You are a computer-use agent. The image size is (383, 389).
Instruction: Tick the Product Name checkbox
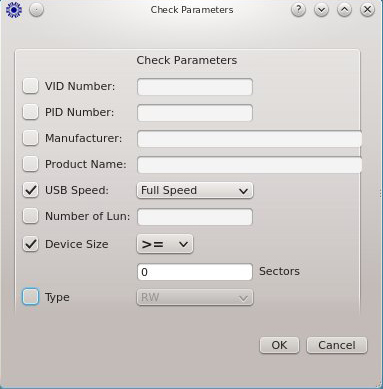click(30, 164)
